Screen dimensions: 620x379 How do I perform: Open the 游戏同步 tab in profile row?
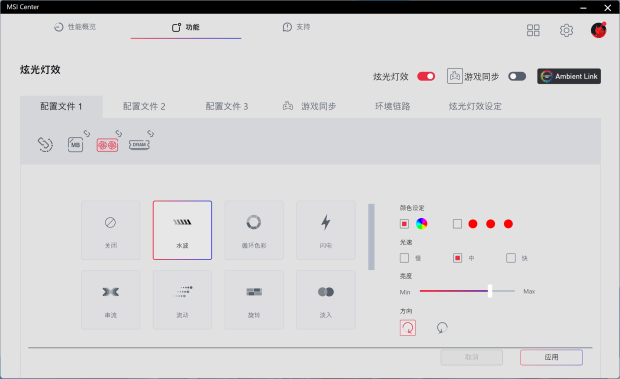click(309, 106)
